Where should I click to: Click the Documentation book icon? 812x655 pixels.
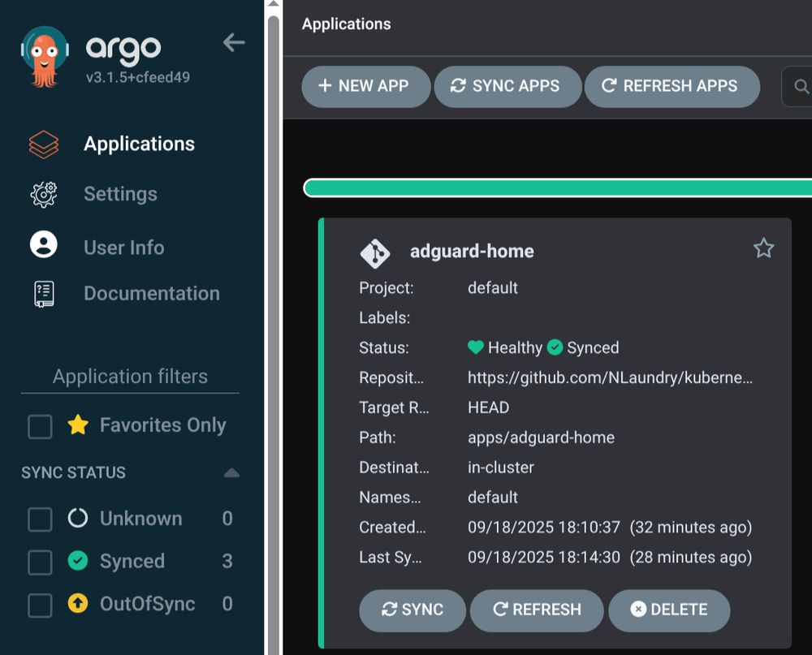point(44,294)
